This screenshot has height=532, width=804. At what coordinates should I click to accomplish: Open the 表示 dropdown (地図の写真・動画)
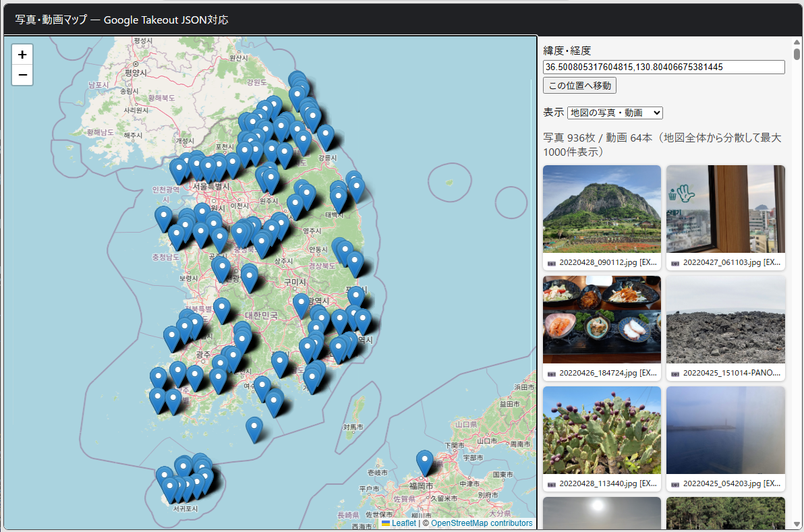614,113
